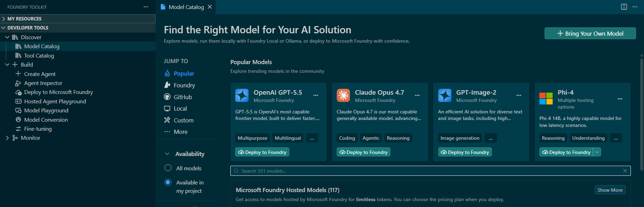Image resolution: width=644 pixels, height=207 pixels.
Task: Click the OpenAI GPT-5.5 model logo
Action: (242, 95)
